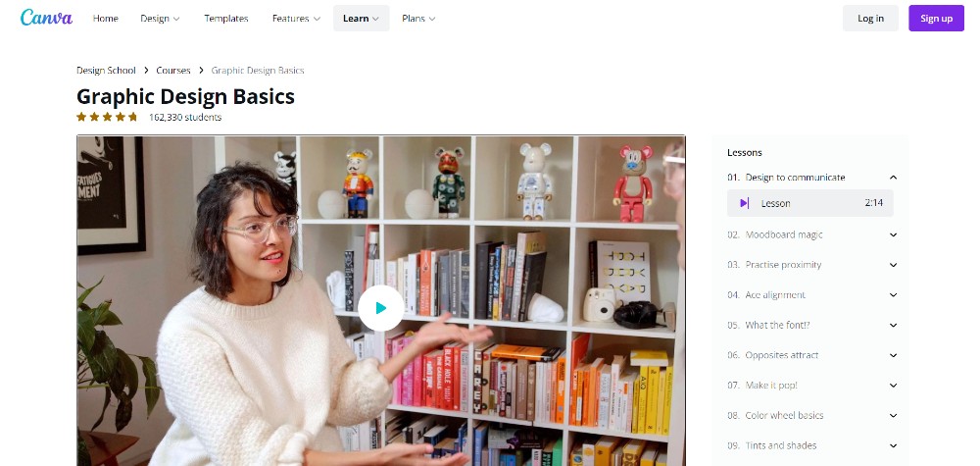Expand the Practise proximity lesson chevron
This screenshot has width=980, height=466.
893,265
